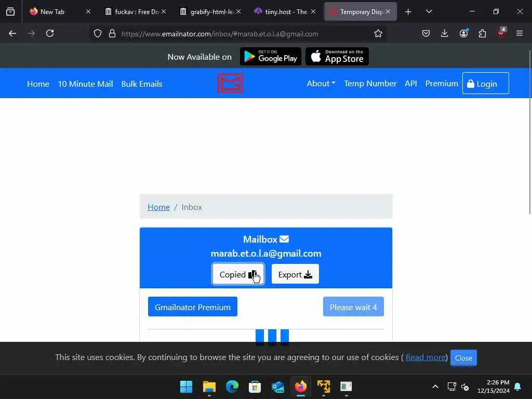Open the Downloads toolbar icon

(x=445, y=33)
